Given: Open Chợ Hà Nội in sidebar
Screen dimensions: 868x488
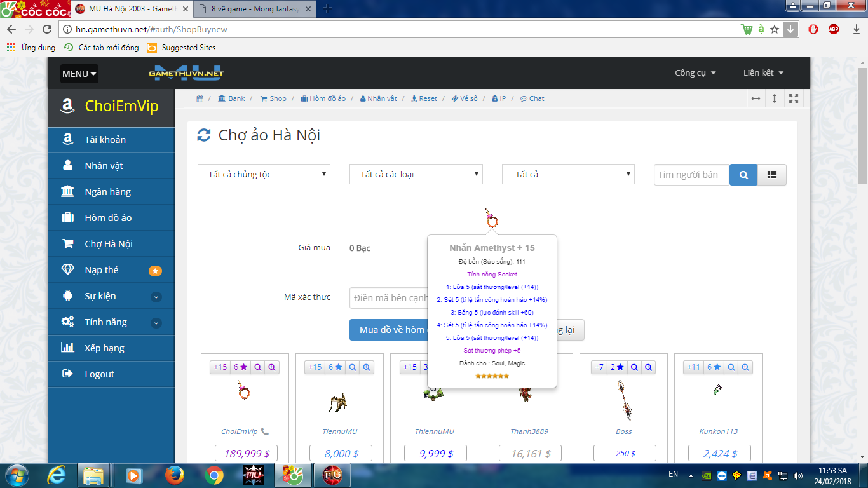Looking at the screenshot, I should coord(111,244).
